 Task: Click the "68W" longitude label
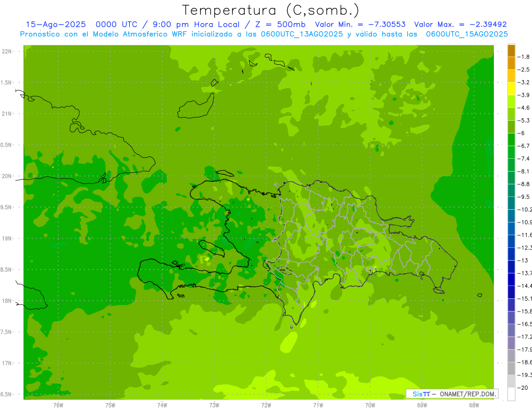[474, 405]
